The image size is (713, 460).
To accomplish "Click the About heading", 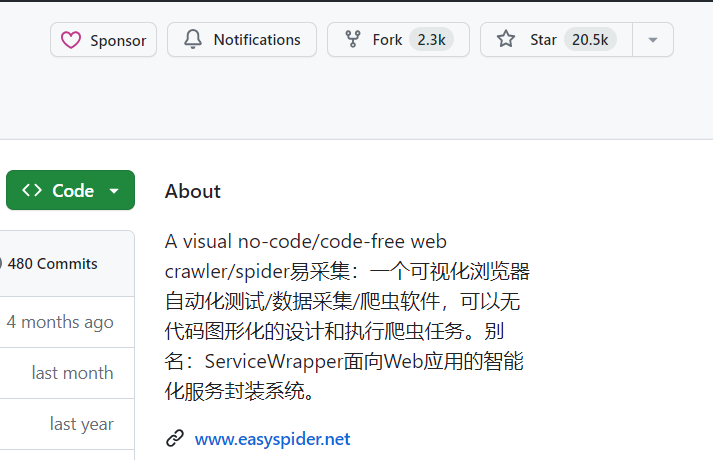I will (193, 191).
